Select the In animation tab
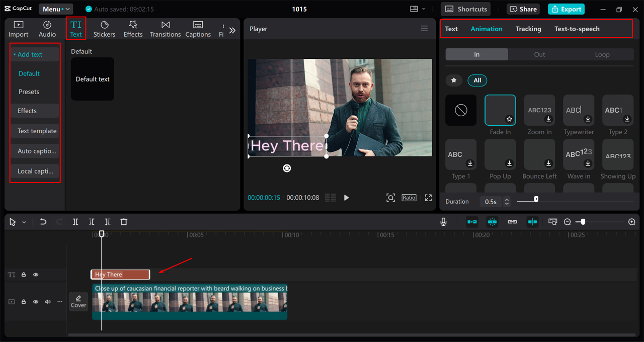644x342 pixels. 476,54
